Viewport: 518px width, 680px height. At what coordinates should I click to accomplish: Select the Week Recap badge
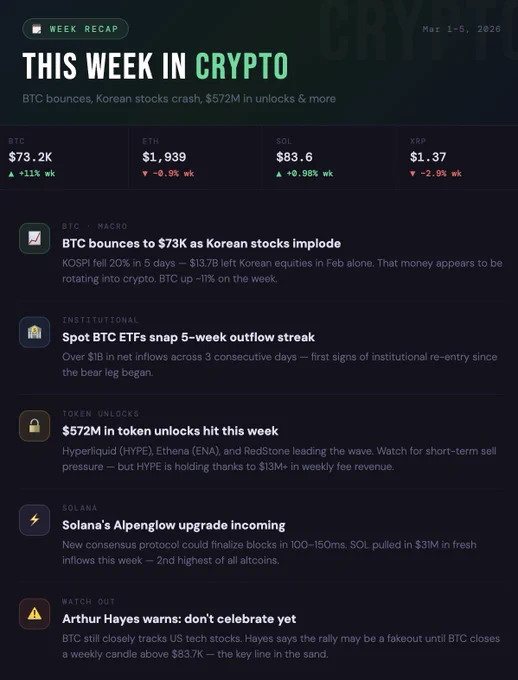pyautogui.click(x=75, y=29)
